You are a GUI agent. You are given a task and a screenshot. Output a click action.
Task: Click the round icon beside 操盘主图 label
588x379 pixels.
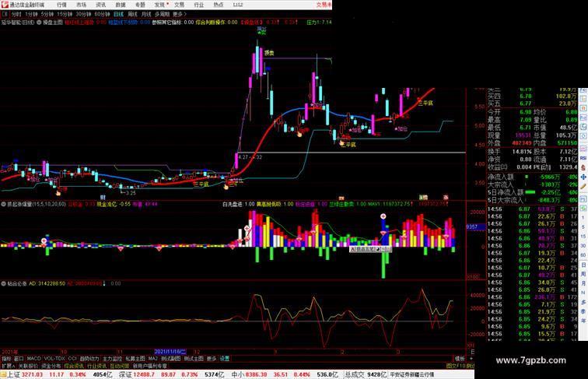pyautogui.click(x=39, y=23)
